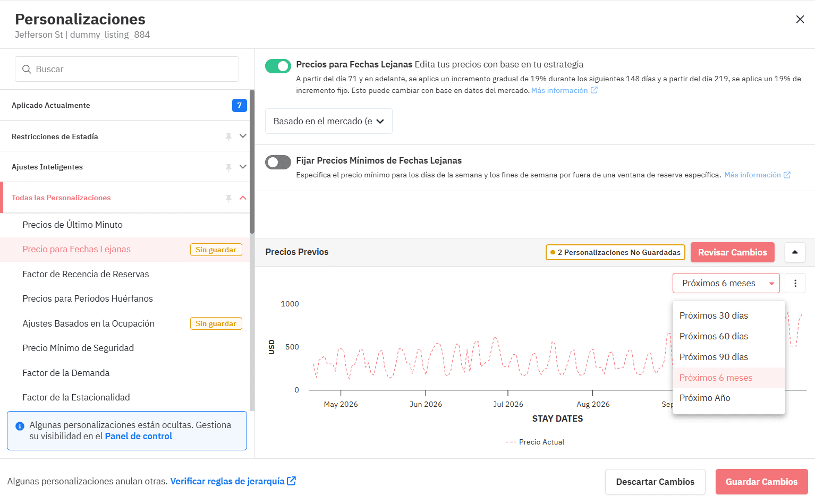This screenshot has height=504, width=815.
Task: Click the pin icon beside Restricciones de Estadía
Action: (x=228, y=136)
